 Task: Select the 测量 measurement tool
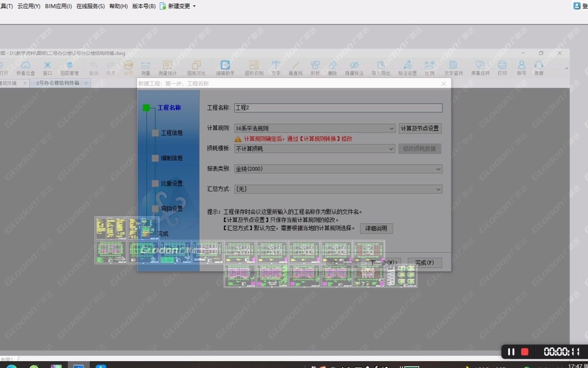click(x=145, y=68)
